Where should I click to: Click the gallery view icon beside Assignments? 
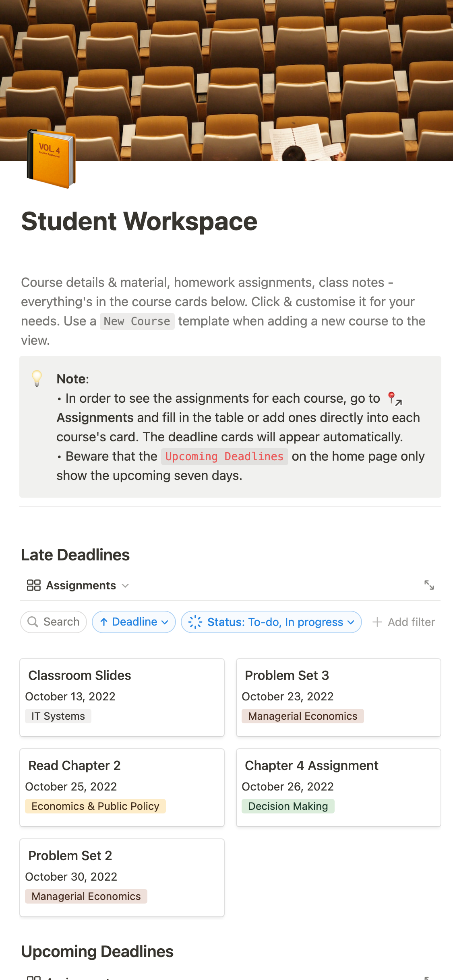(34, 585)
